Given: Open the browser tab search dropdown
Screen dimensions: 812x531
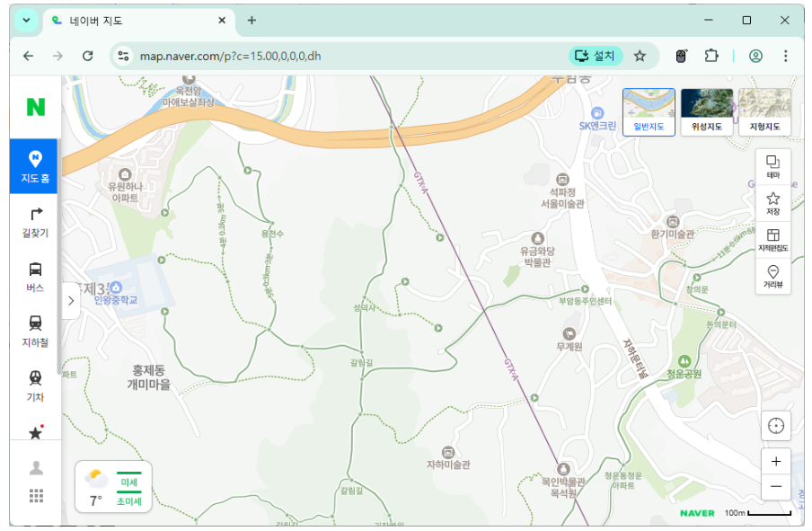Looking at the screenshot, I should coord(26,21).
